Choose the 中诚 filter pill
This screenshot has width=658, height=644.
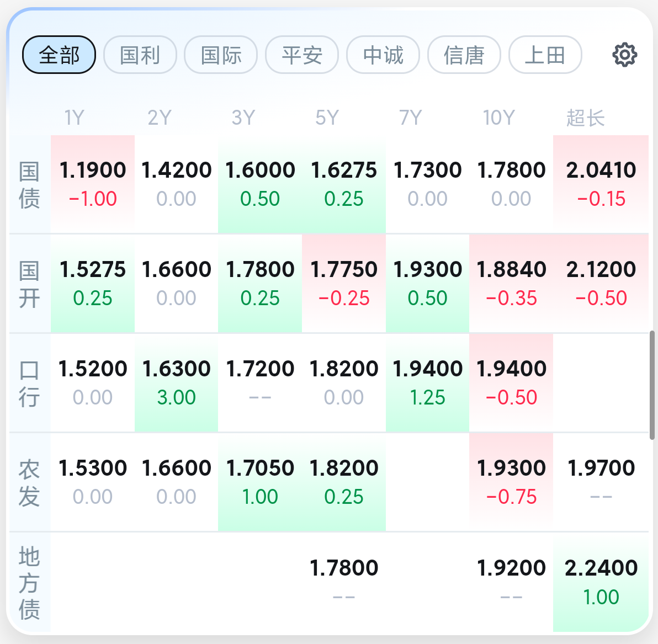pyautogui.click(x=383, y=55)
